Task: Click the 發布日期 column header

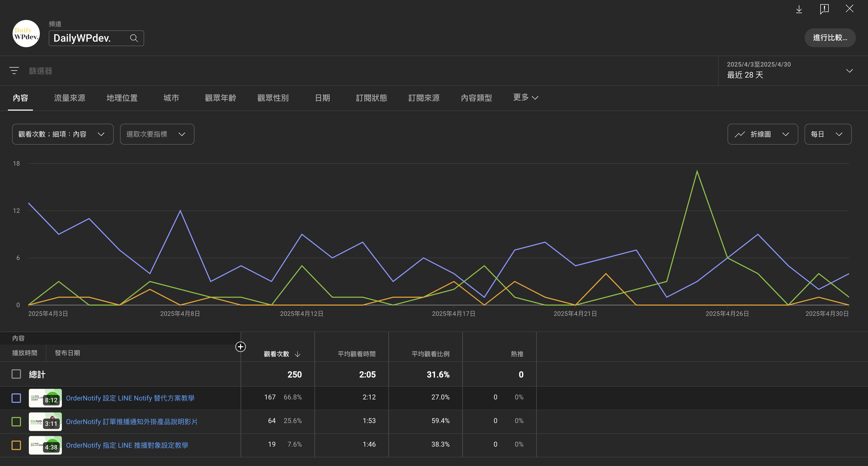Action: pyautogui.click(x=67, y=353)
